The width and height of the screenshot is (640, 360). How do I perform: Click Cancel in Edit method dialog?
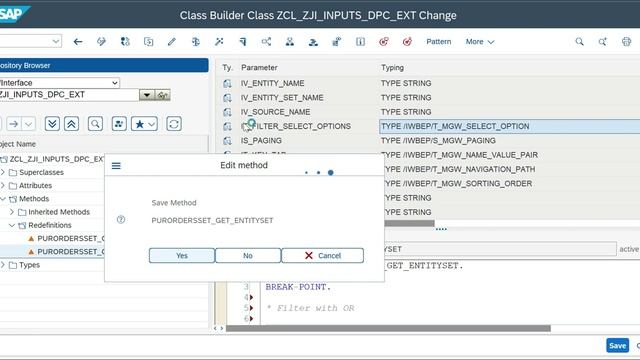(322, 256)
